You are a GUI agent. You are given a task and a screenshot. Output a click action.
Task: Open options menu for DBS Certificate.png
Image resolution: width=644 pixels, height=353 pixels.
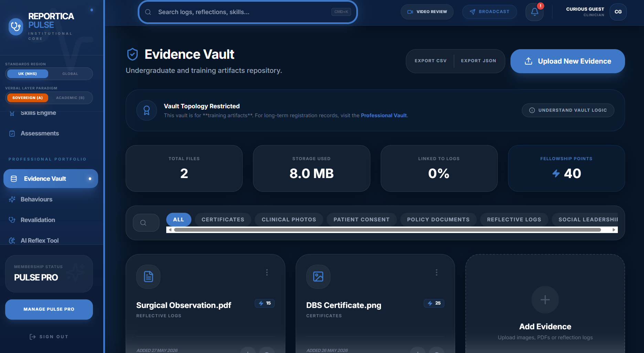pyautogui.click(x=436, y=273)
